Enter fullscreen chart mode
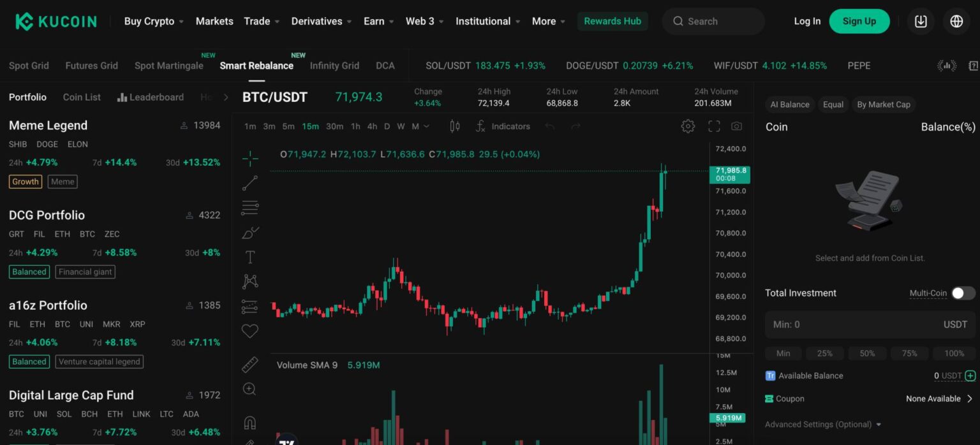980x445 pixels. click(x=713, y=126)
